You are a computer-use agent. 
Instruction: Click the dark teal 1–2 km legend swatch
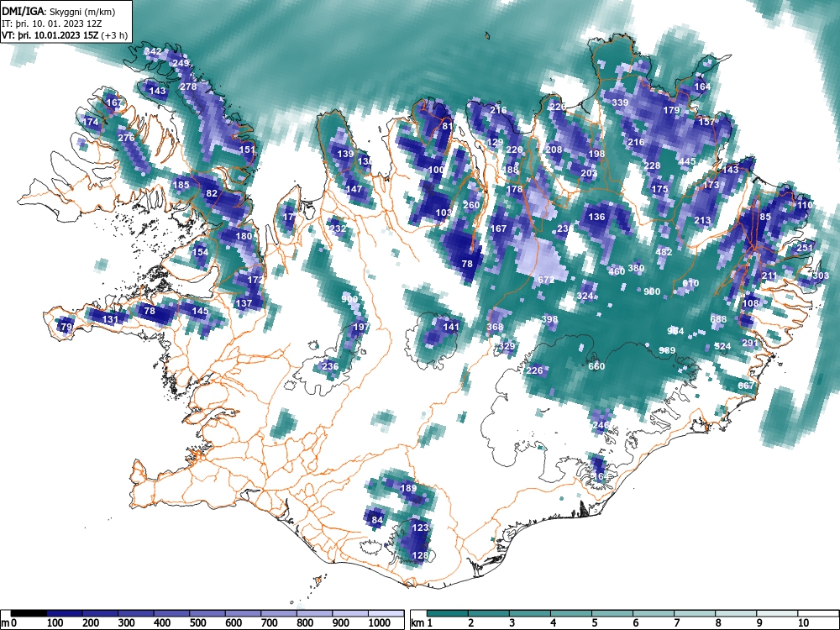coord(448,613)
